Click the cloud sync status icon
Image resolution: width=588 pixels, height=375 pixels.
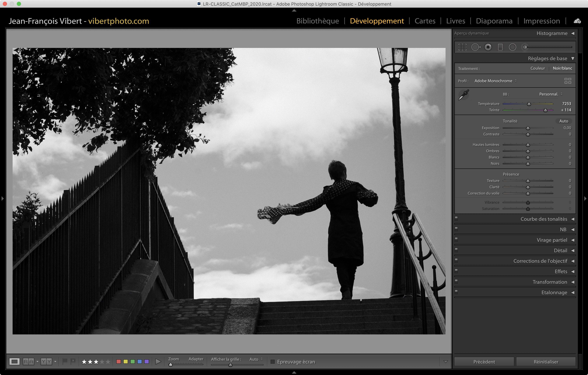[x=577, y=21]
